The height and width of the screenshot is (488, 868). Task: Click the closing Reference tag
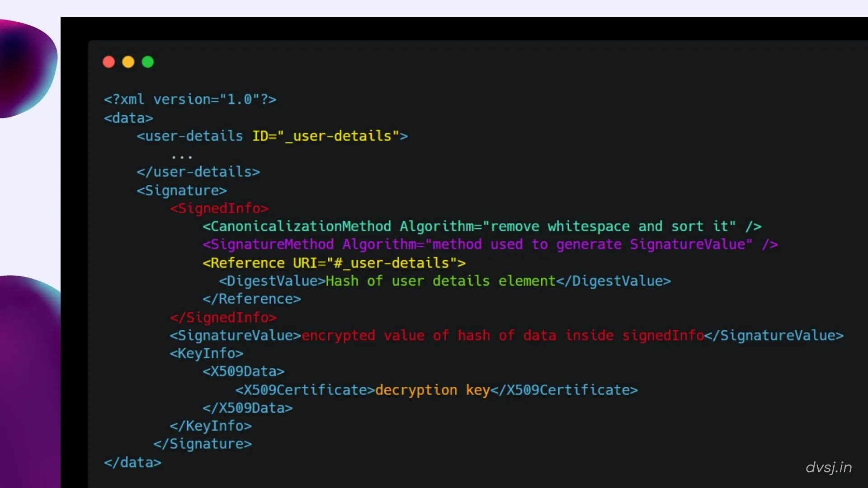pos(251,299)
